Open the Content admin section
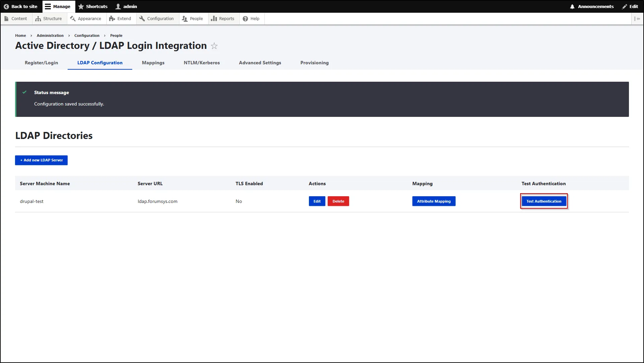644x363 pixels. point(16,18)
